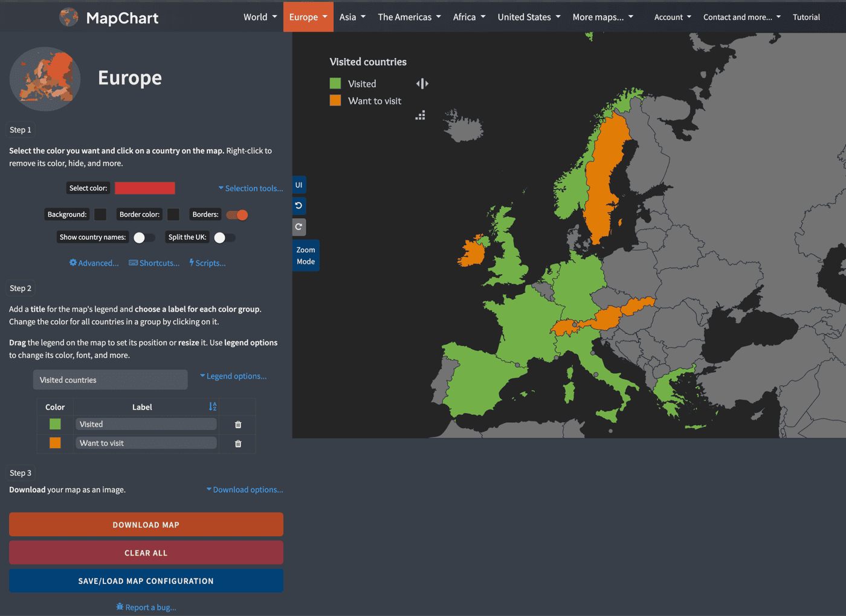This screenshot has width=846, height=616.
Task: Sort legend labels alphabetically icon
Action: [x=213, y=407]
